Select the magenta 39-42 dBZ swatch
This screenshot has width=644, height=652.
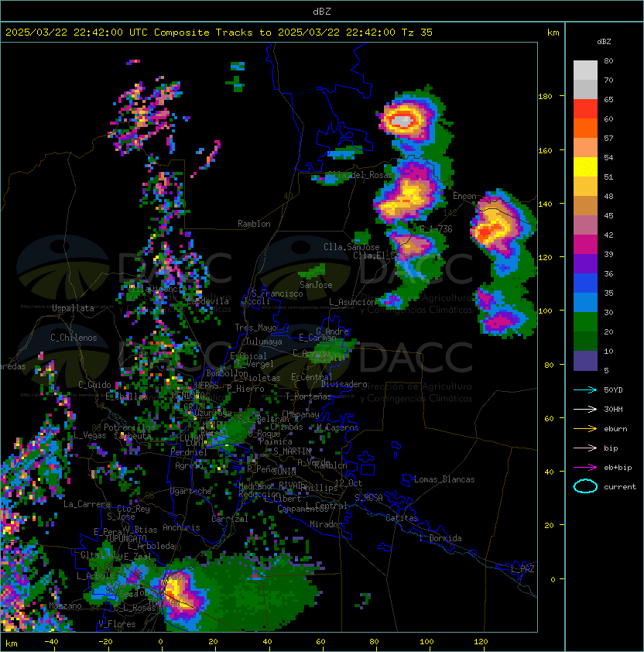tap(585, 245)
